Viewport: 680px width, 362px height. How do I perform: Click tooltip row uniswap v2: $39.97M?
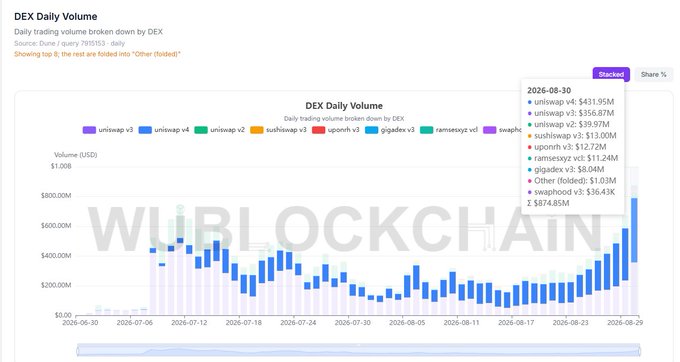(x=568, y=124)
